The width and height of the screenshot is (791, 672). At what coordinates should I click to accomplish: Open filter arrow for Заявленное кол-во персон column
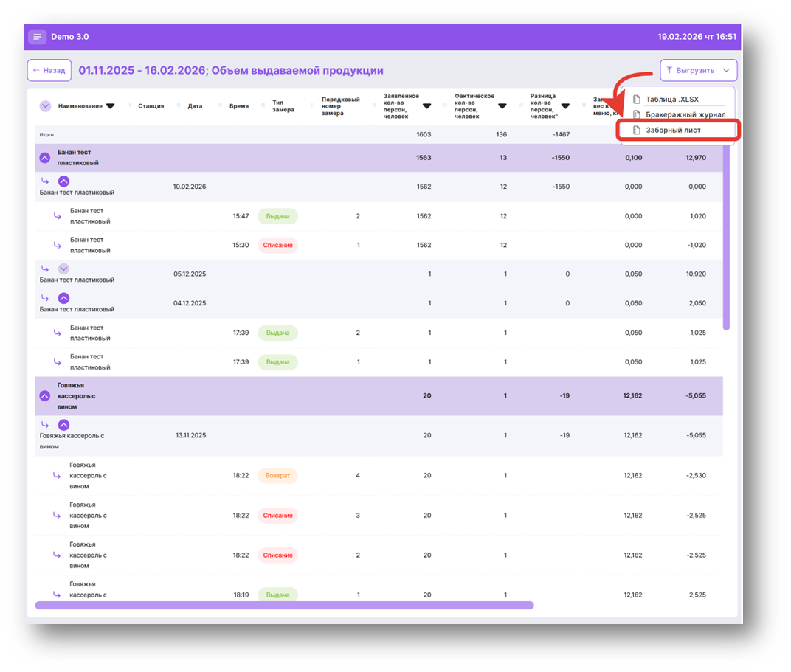point(426,106)
